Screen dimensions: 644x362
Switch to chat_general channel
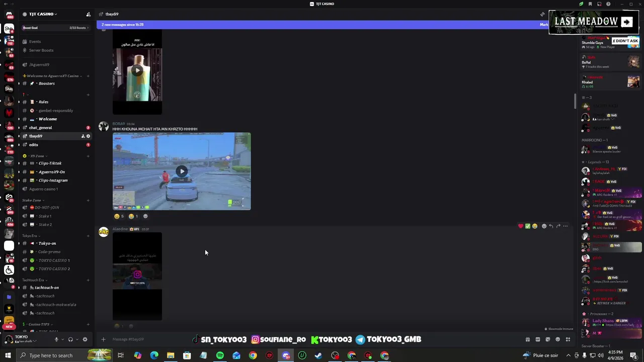click(x=56, y=128)
